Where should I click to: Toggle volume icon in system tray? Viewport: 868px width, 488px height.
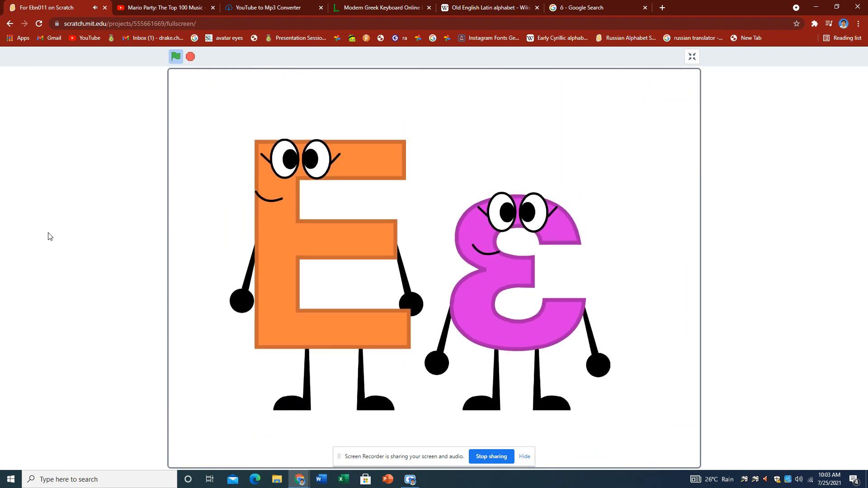tap(798, 479)
